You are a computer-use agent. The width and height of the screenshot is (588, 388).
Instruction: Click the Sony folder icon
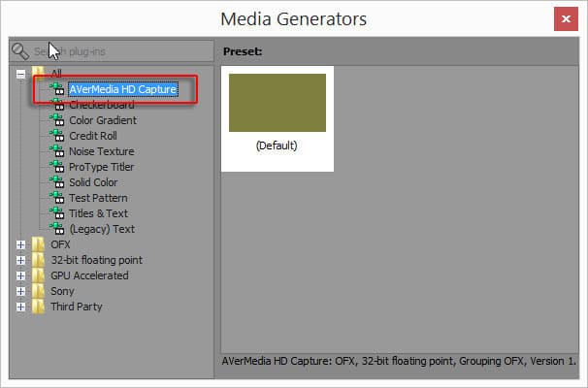(38, 291)
